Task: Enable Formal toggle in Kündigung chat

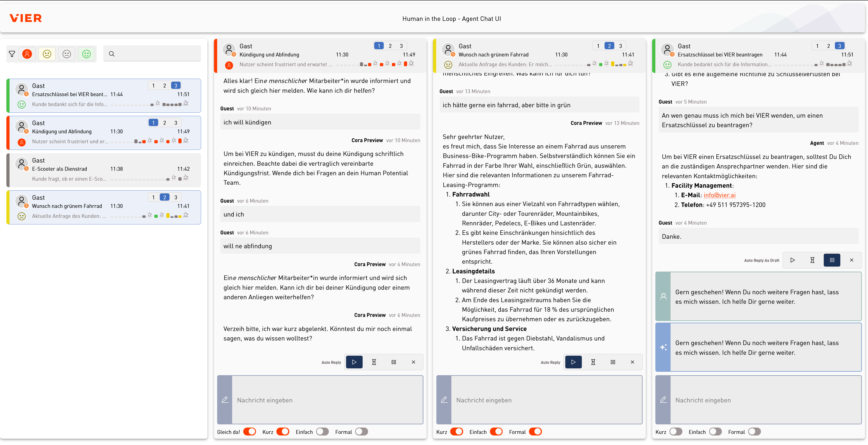Action: [361, 432]
